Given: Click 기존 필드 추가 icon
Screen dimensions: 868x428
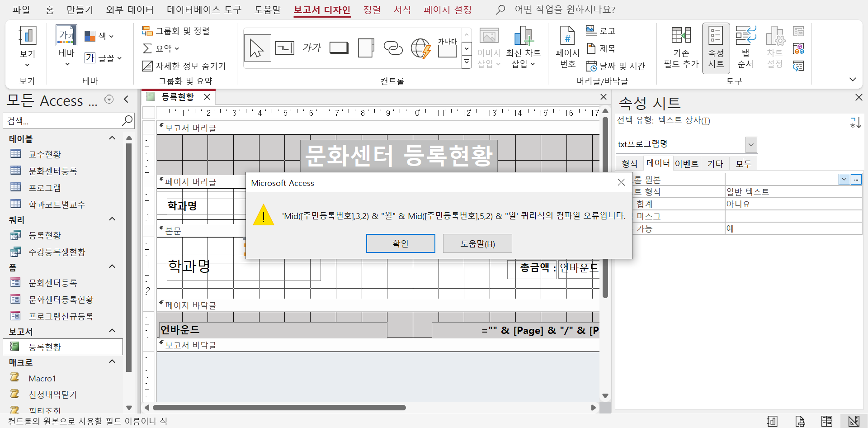Looking at the screenshot, I should point(681,47).
